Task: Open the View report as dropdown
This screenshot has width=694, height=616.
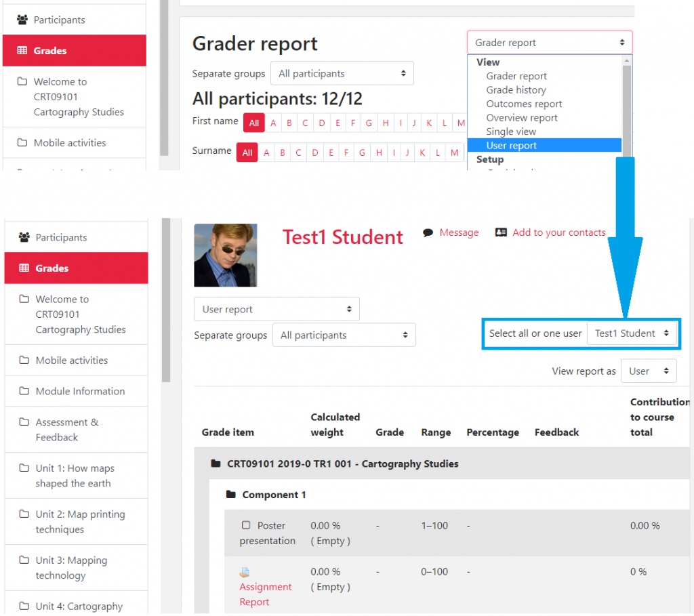Action: 649,371
